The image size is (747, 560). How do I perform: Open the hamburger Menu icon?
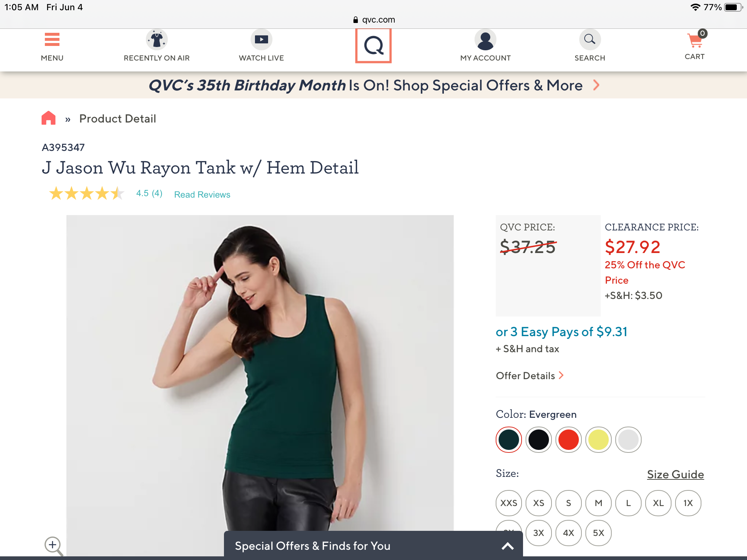coord(52,40)
